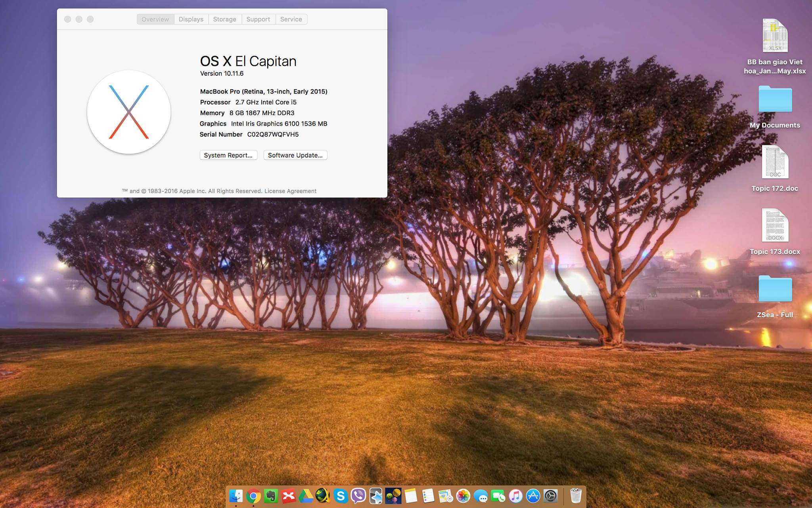Open iTunes from the dock
The height and width of the screenshot is (508, 812).
click(x=515, y=496)
